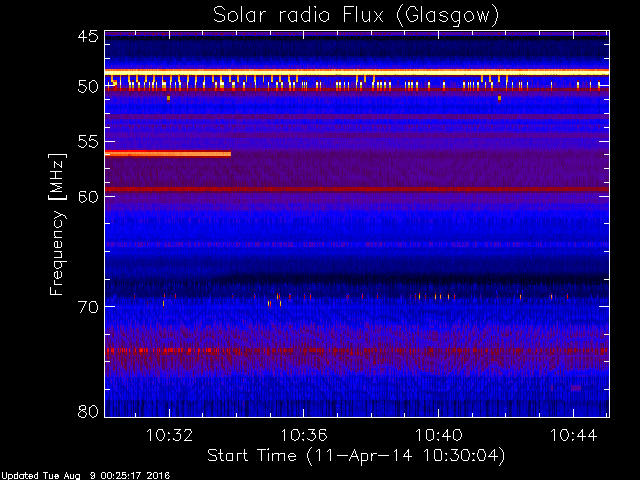This screenshot has height=480, width=640.
Task: Select the 60 frequency tick label
Action: [x=88, y=197]
